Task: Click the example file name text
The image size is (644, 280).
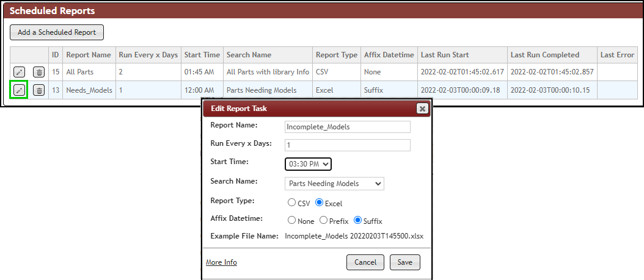Action: point(354,237)
